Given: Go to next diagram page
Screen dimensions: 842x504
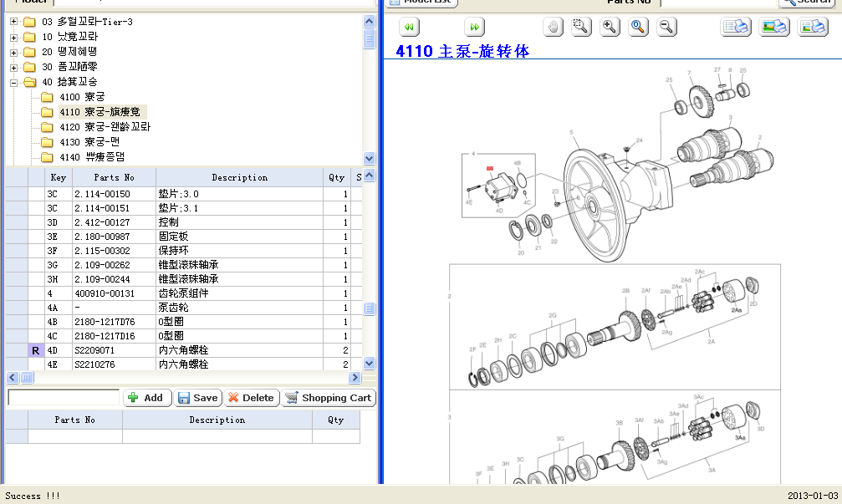Looking at the screenshot, I should (474, 27).
